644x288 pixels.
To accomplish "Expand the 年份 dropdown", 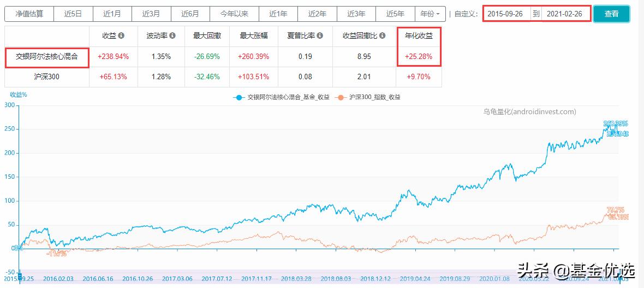I will (x=430, y=14).
